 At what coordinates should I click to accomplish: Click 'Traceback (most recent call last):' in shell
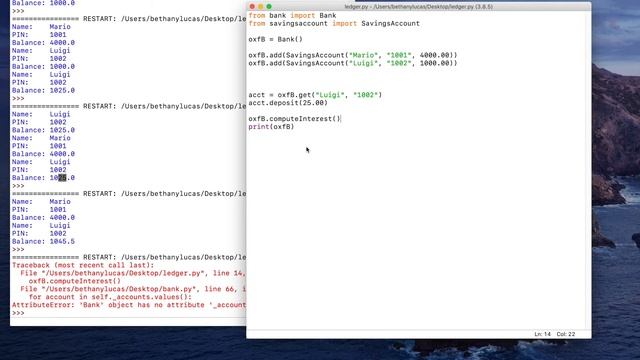[x=83, y=265]
